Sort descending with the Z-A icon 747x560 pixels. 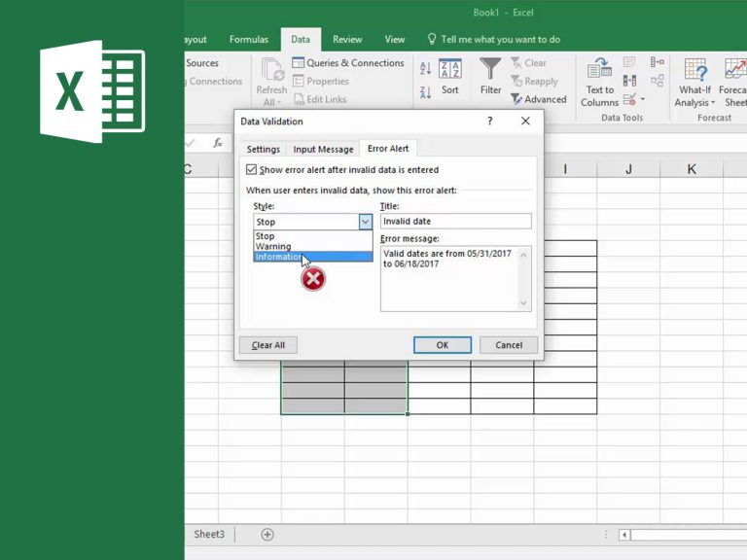425,92
